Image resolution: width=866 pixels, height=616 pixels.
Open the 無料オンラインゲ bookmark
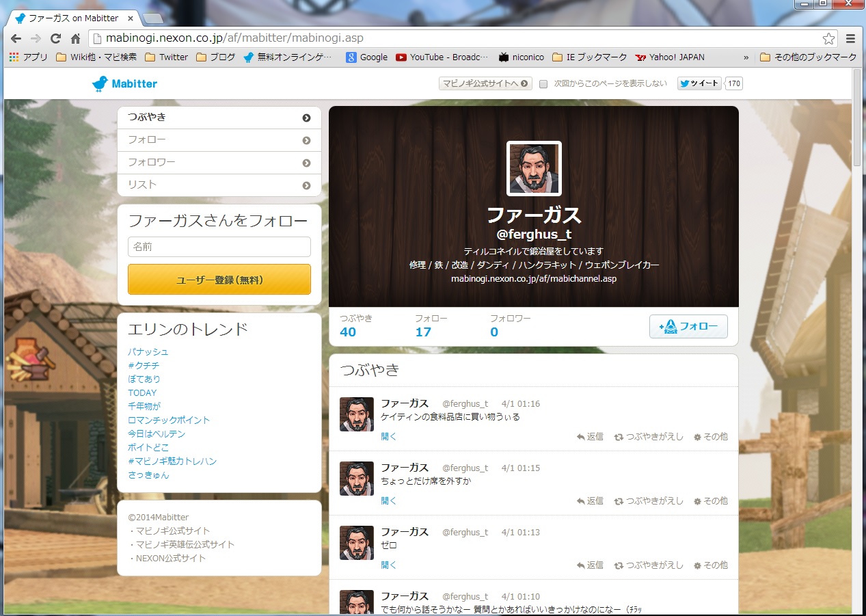[288, 57]
